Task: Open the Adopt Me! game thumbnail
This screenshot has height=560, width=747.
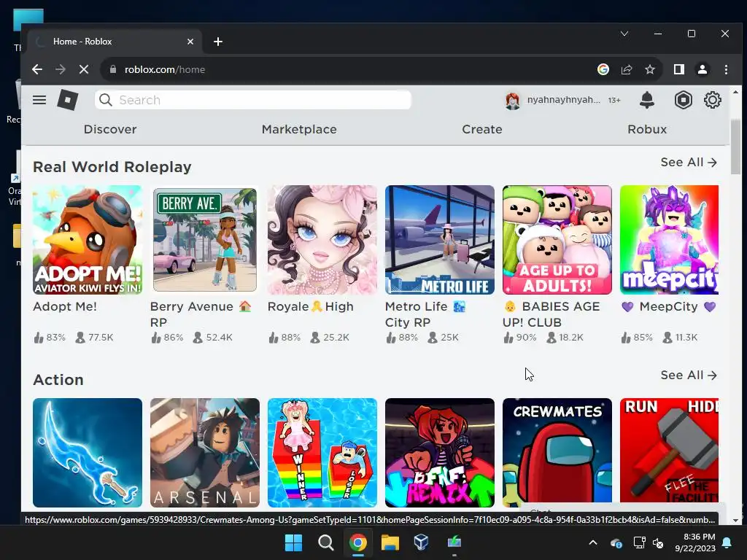Action: click(x=88, y=240)
